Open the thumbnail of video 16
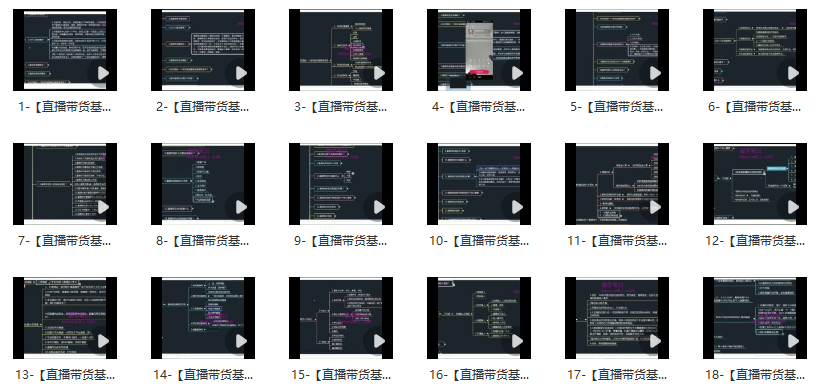The height and width of the screenshot is (389, 818). [x=479, y=318]
